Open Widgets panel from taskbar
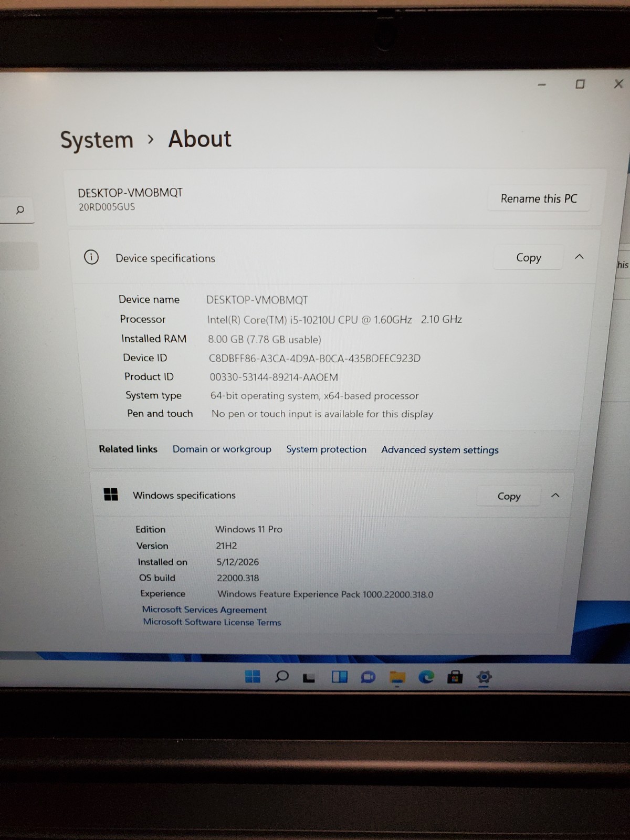The image size is (630, 840). [x=339, y=677]
